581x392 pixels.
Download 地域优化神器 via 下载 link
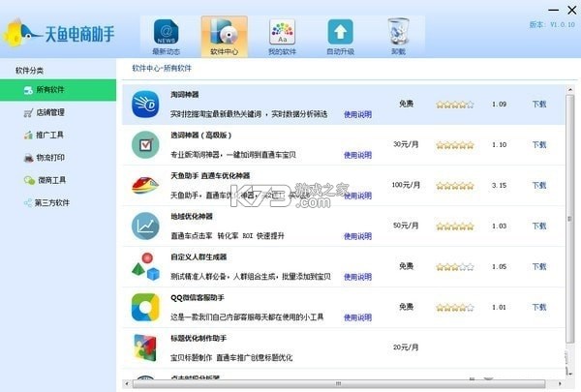click(539, 226)
